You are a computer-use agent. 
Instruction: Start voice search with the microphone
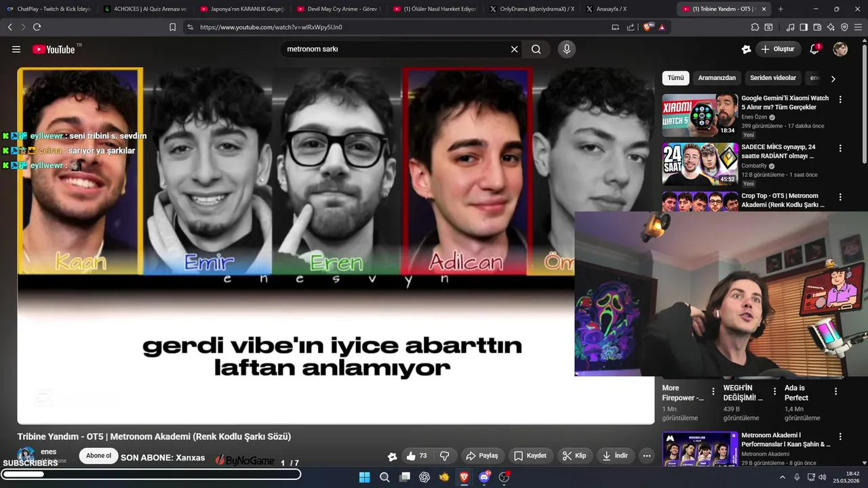click(567, 49)
